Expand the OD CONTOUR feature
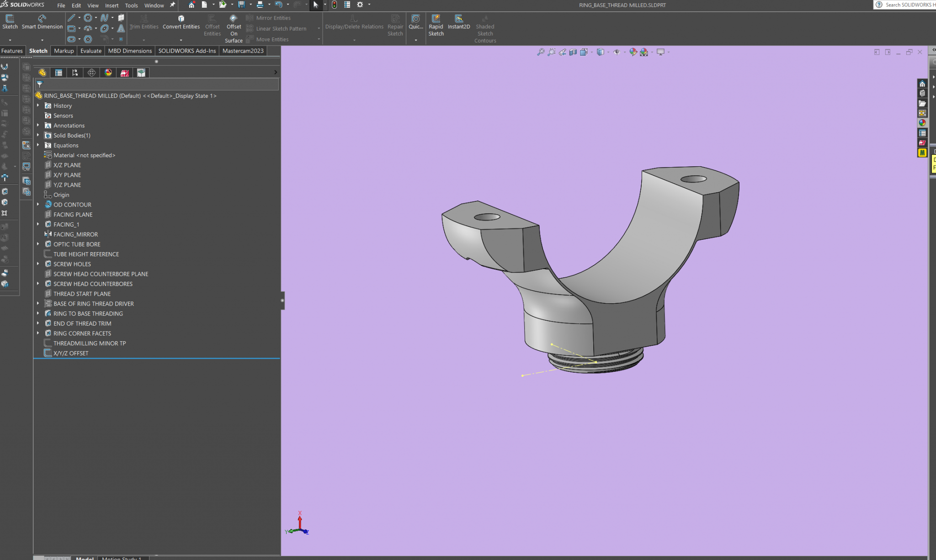 [38, 205]
